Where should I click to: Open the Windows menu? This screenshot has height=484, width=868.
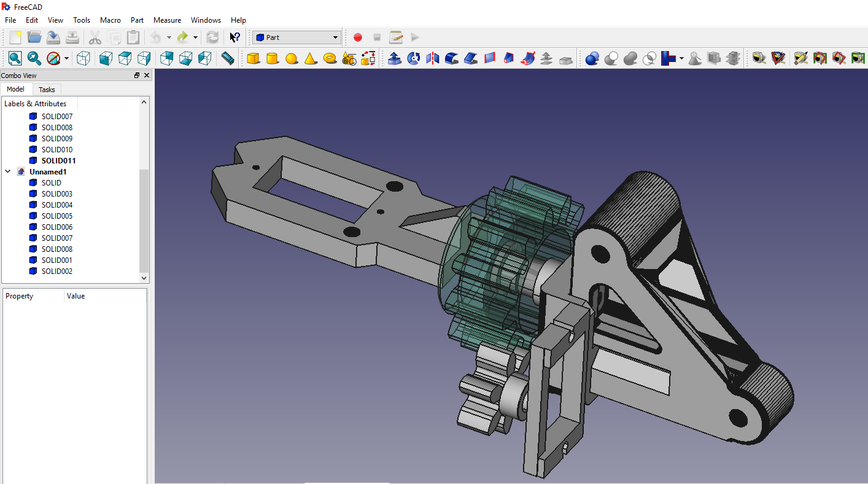[x=206, y=20]
